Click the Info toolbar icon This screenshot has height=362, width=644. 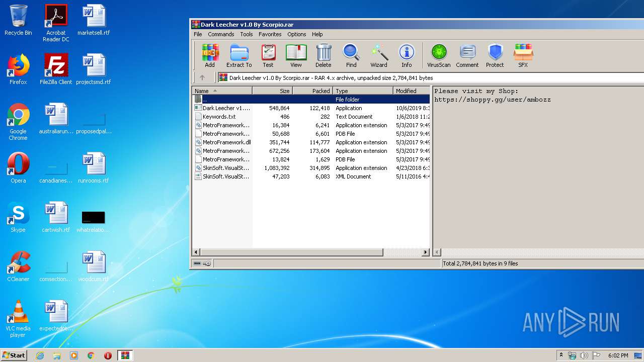(x=407, y=55)
